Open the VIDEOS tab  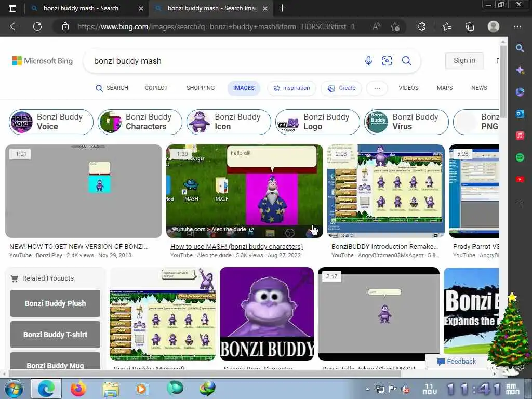[x=408, y=88]
